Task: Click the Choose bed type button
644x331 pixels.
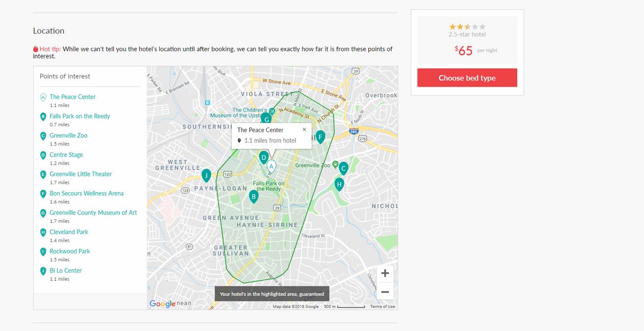Action: point(467,78)
